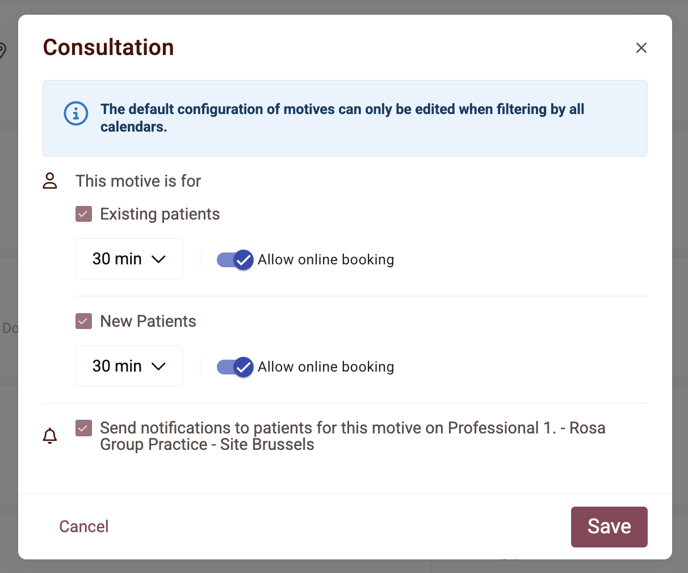Click the blue info circle icon

76,114
